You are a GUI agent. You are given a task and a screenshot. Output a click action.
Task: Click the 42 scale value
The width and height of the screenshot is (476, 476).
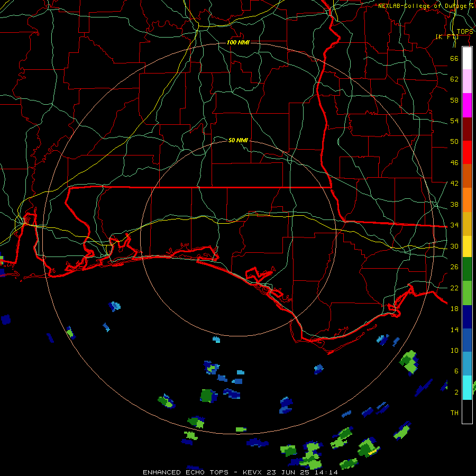click(454, 184)
